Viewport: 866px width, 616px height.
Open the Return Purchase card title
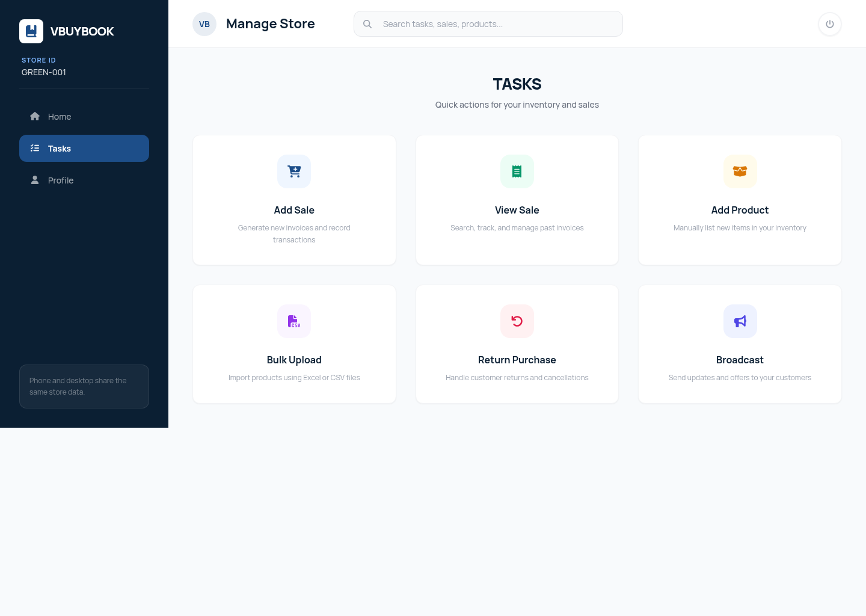pyautogui.click(x=517, y=360)
